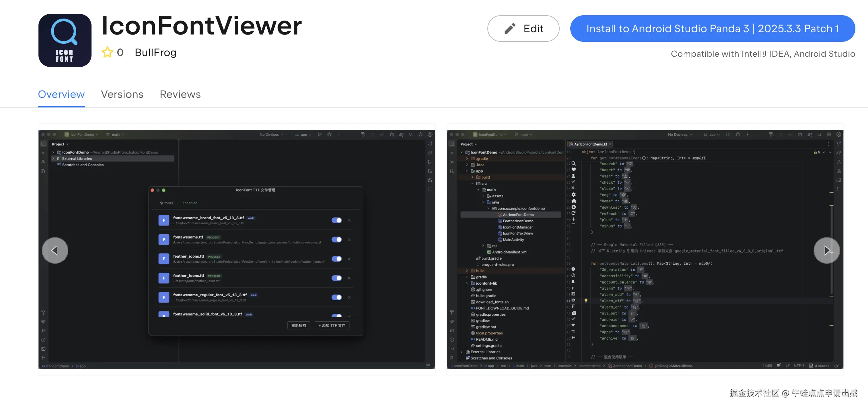Screen dimensions: 868x408
Task: Click the IconFontViewer plugin logo icon
Action: pos(65,40)
